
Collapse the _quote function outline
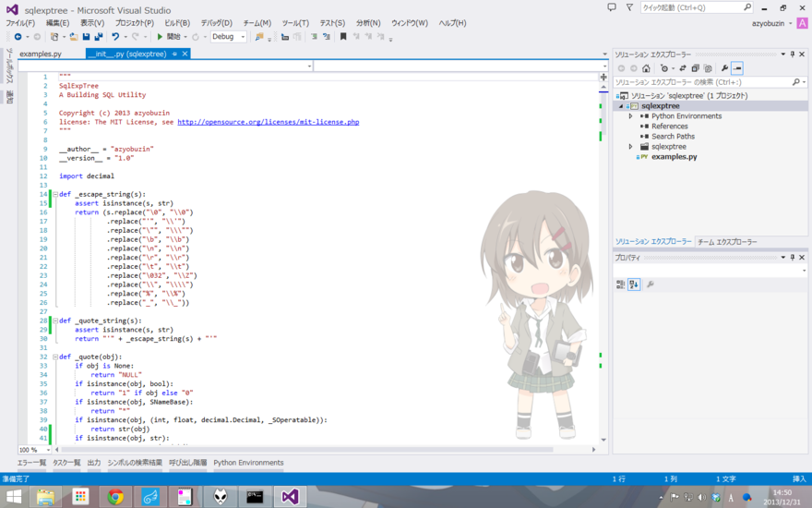[54, 357]
